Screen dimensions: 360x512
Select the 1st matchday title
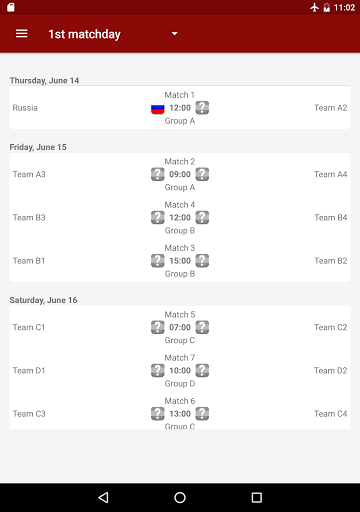(84, 34)
